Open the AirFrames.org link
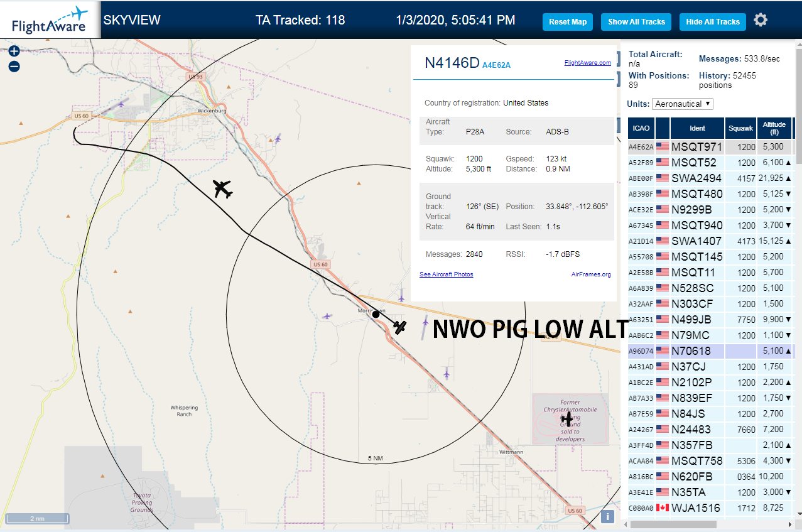 (591, 274)
